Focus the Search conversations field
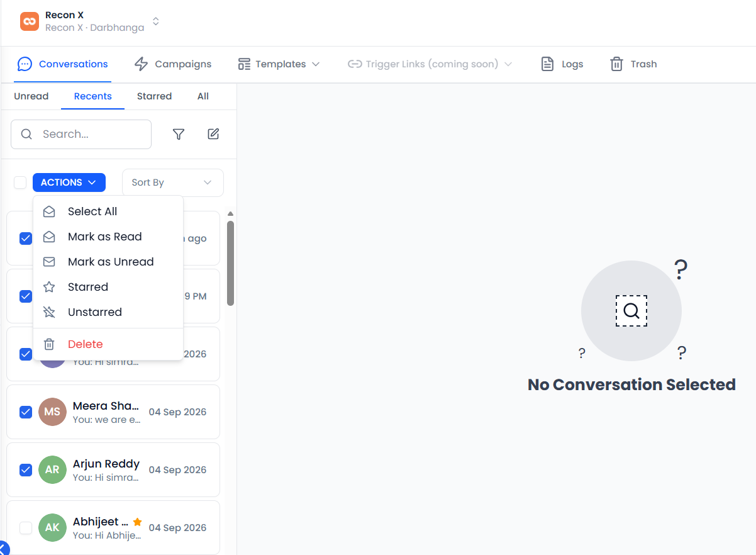 [81, 134]
